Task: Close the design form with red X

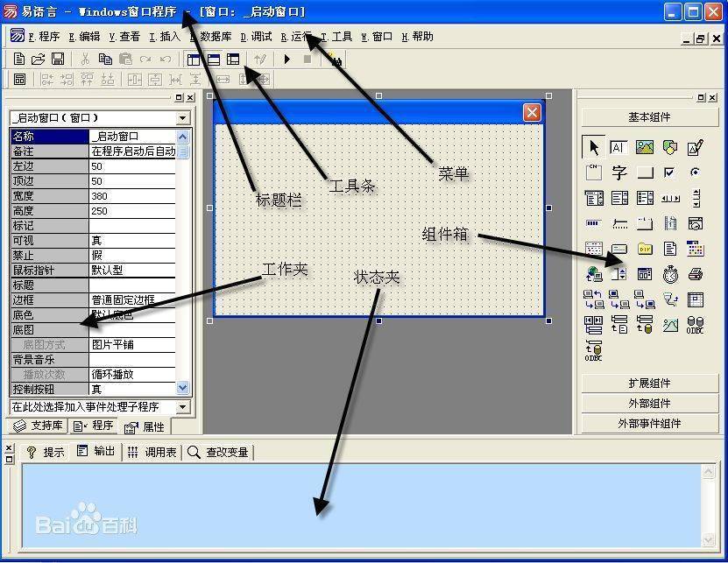Action: tap(532, 112)
